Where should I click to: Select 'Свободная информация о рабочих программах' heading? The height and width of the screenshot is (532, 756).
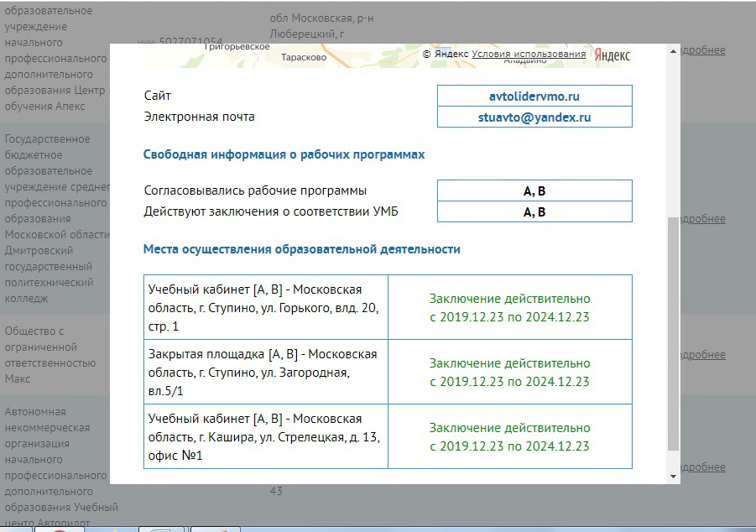pos(284,154)
